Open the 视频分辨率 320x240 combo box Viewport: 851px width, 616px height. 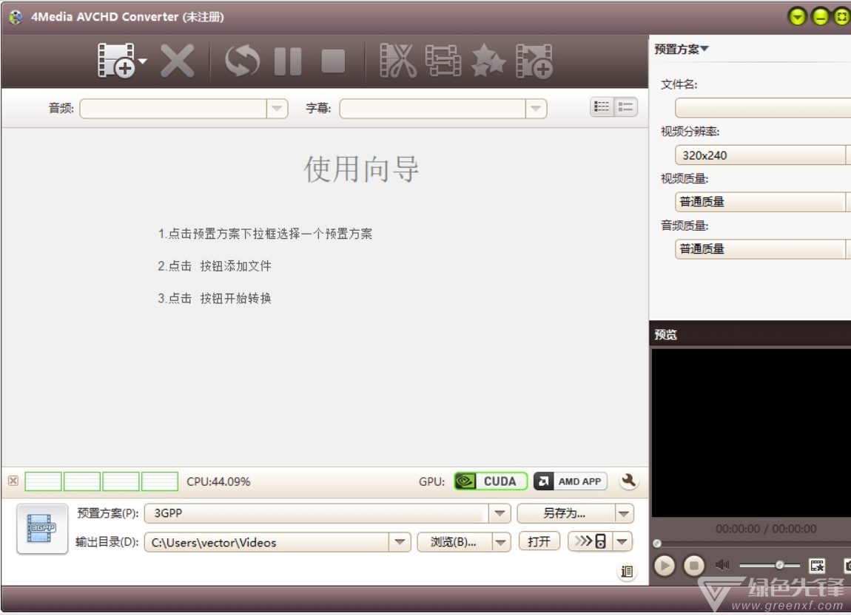pyautogui.click(x=762, y=155)
